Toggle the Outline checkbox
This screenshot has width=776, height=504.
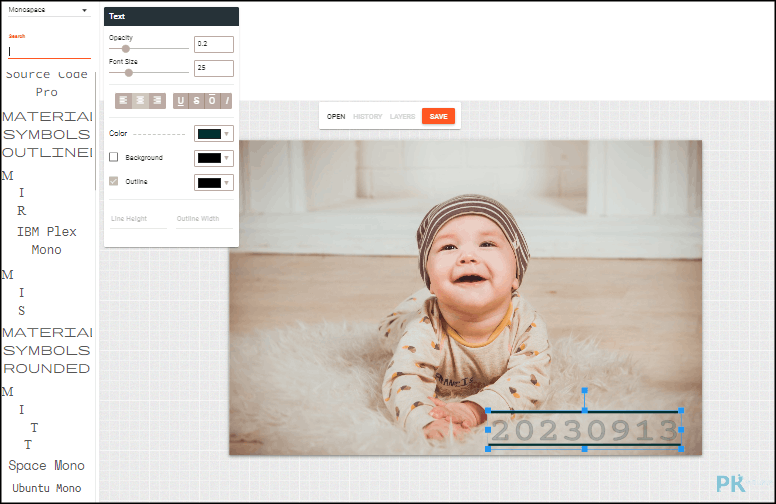click(113, 181)
